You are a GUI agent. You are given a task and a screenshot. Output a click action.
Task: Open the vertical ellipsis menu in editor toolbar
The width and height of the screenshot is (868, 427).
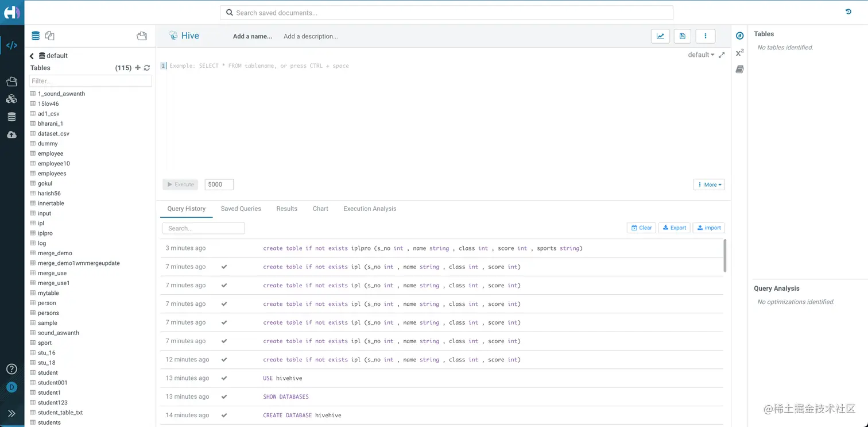tap(705, 36)
